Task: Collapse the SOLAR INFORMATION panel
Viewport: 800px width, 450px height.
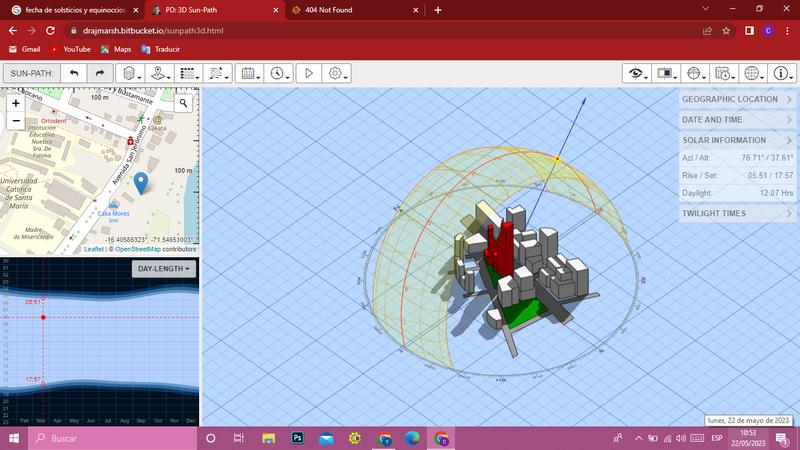Action: [737, 140]
